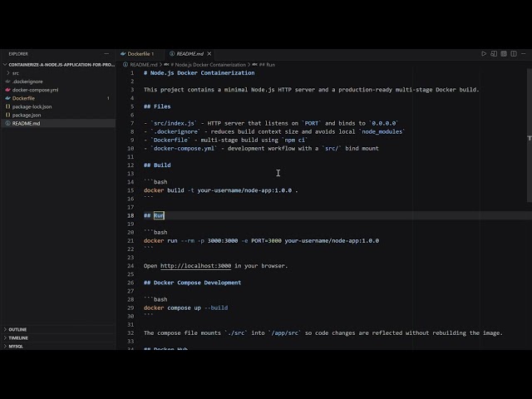Click `src/index.js` text on line 7
The height and width of the screenshot is (399, 532).
point(174,123)
